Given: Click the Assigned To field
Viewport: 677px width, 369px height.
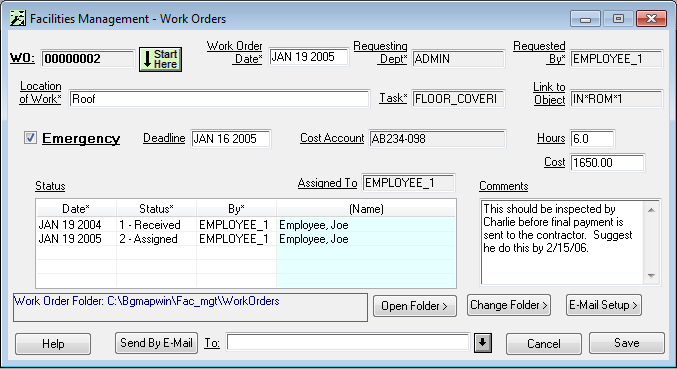Looking at the screenshot, I should (x=408, y=183).
